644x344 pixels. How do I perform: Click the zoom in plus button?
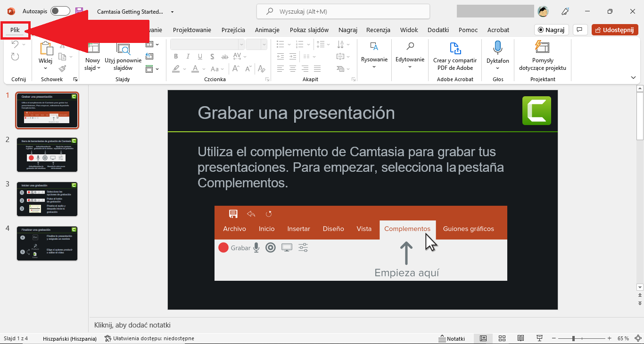coord(610,338)
